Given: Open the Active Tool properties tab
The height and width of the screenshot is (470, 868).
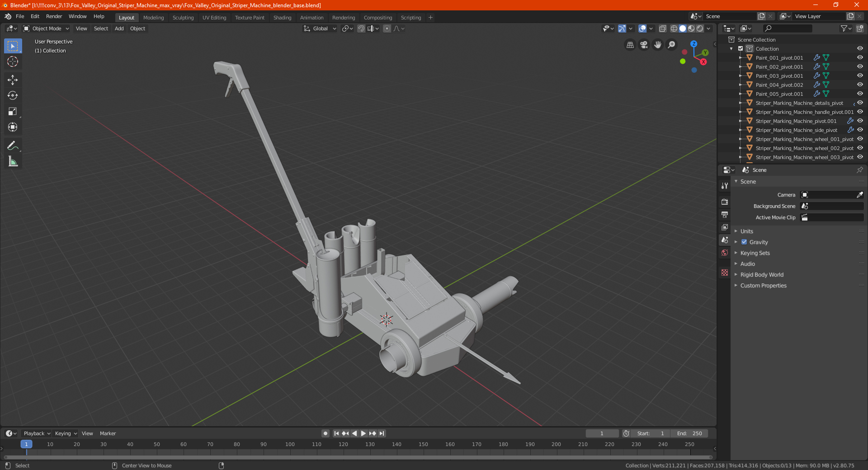Looking at the screenshot, I should [x=725, y=186].
